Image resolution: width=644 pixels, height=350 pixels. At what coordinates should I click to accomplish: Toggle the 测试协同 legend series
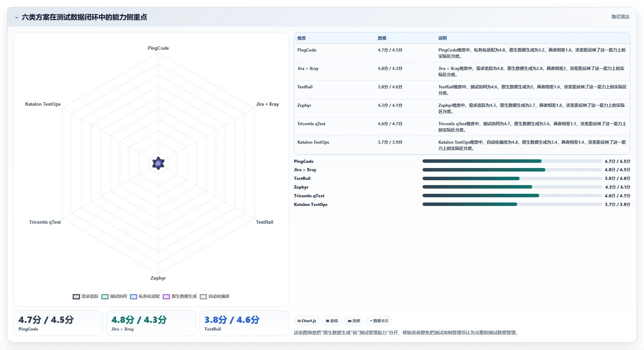click(114, 296)
